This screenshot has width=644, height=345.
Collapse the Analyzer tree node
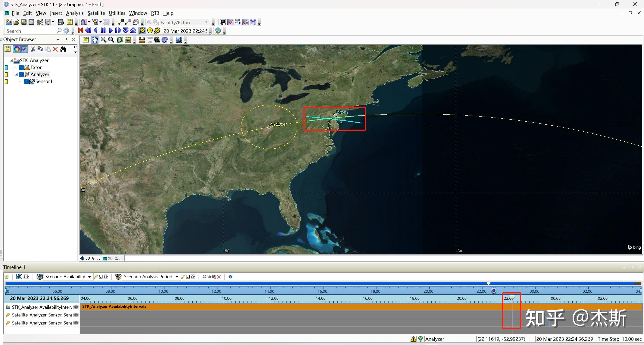pos(16,75)
